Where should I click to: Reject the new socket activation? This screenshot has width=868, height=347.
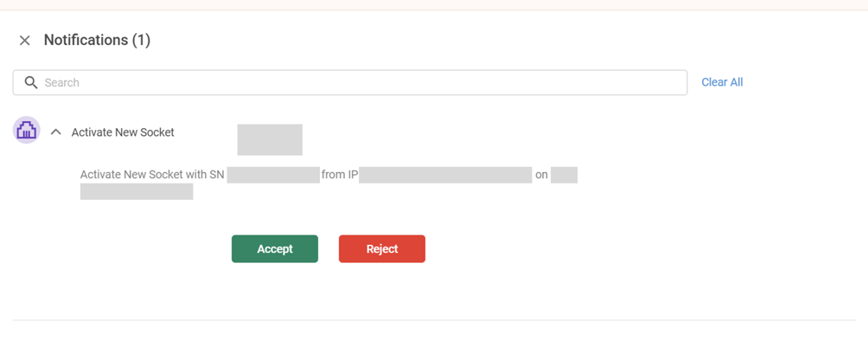coord(382,248)
